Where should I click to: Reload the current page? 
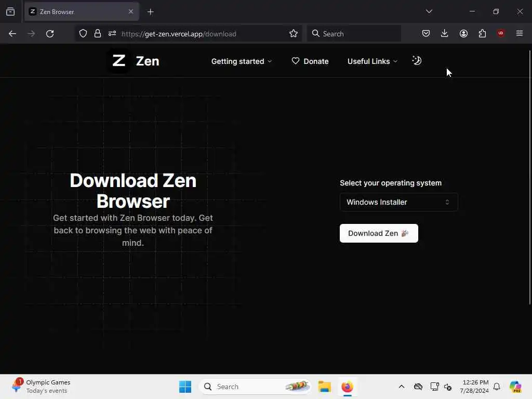pyautogui.click(x=50, y=34)
